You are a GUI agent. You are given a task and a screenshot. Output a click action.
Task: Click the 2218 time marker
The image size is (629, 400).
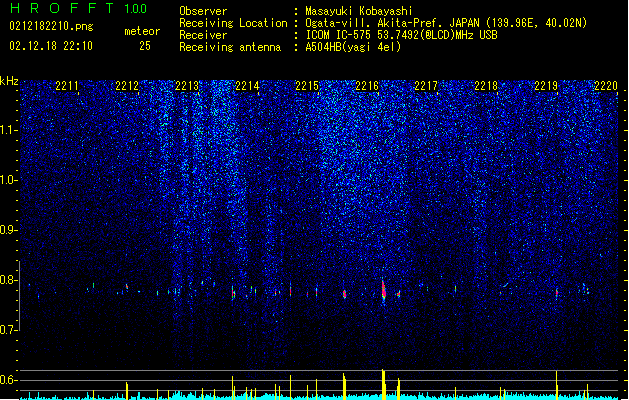[486, 85]
